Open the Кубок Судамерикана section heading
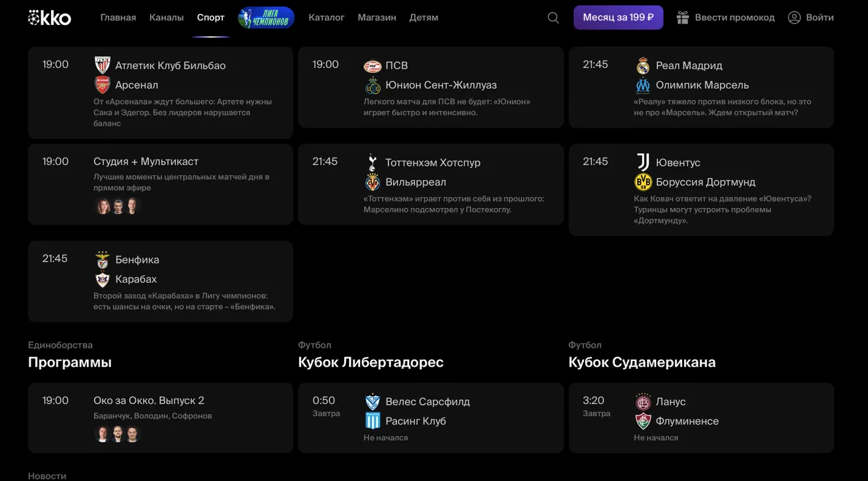Viewport: 868px width, 481px height. point(642,362)
